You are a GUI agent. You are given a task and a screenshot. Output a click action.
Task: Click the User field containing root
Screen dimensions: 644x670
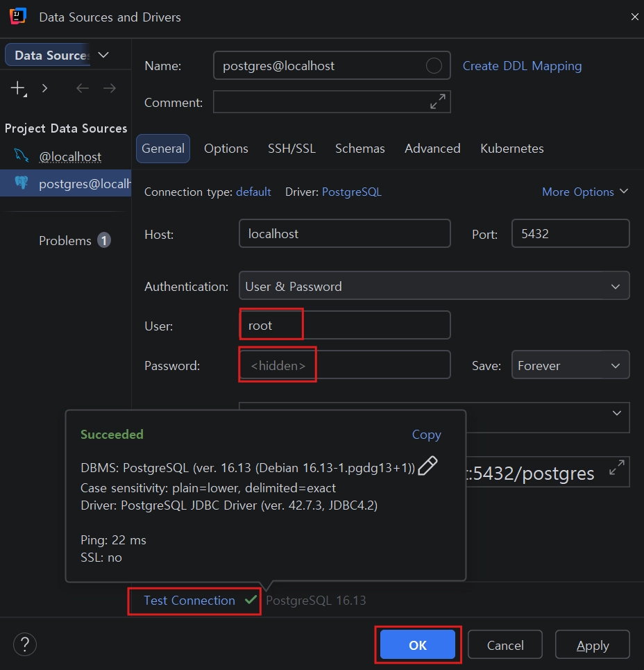click(x=344, y=325)
